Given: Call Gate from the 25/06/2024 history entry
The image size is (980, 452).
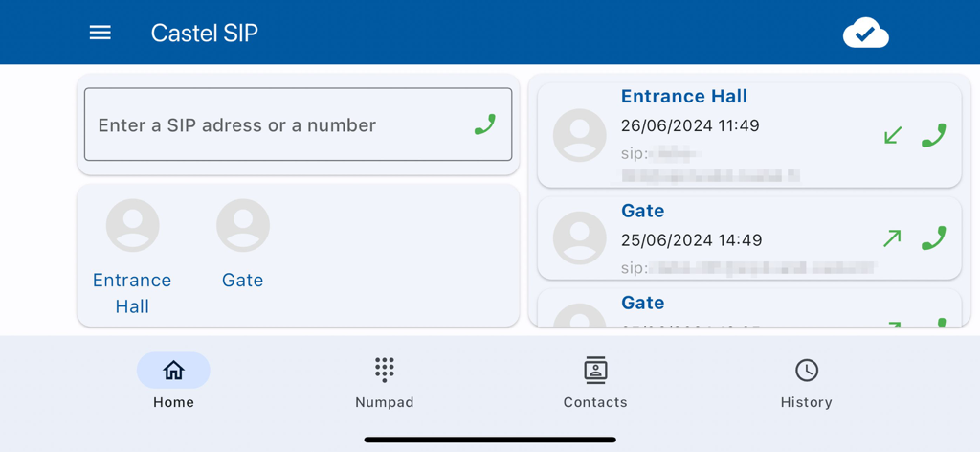Looking at the screenshot, I should tap(933, 238).
